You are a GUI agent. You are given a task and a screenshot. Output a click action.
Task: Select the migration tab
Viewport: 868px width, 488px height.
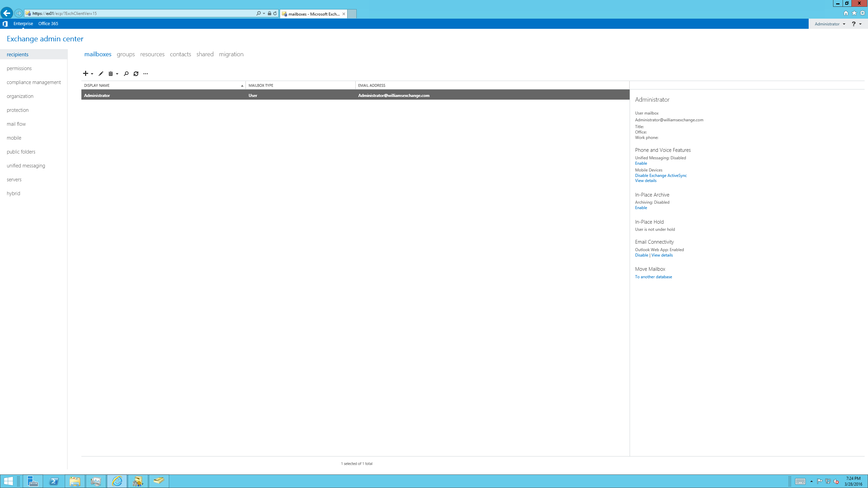coord(231,54)
